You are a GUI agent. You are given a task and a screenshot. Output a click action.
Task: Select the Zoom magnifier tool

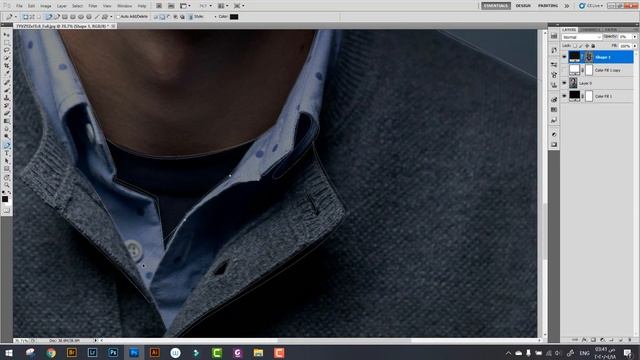pyautogui.click(x=7, y=185)
